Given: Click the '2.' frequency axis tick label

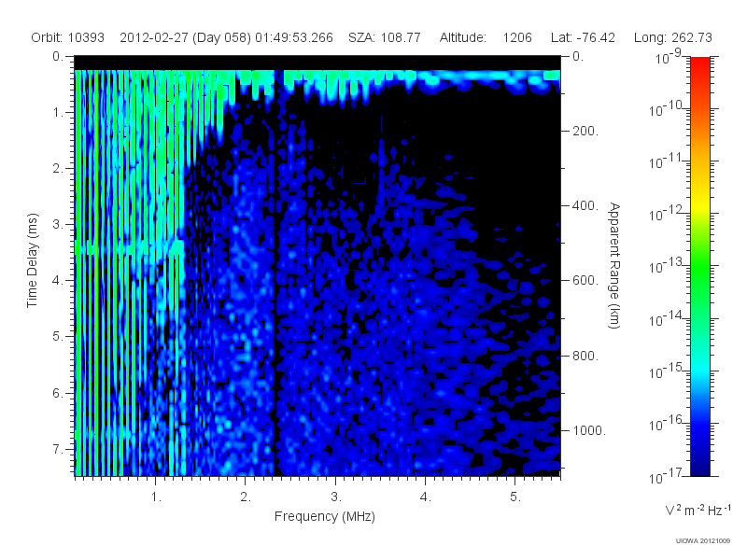Looking at the screenshot, I should pos(246,497).
